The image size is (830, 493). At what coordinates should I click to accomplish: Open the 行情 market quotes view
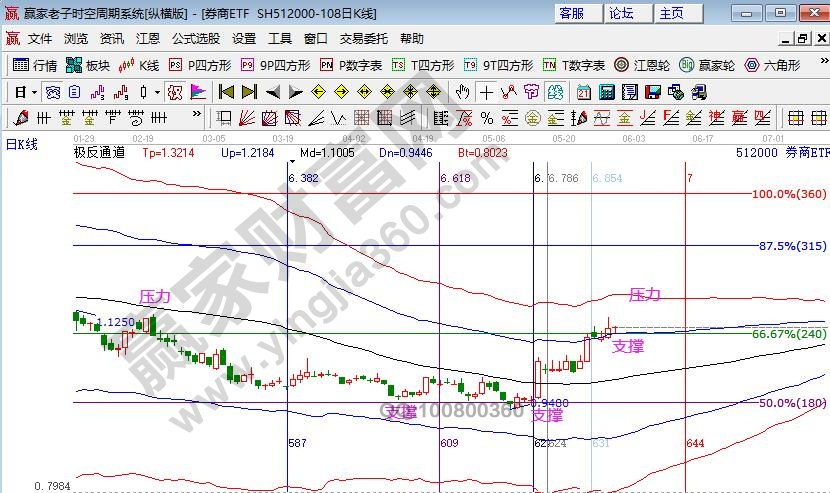[x=35, y=65]
